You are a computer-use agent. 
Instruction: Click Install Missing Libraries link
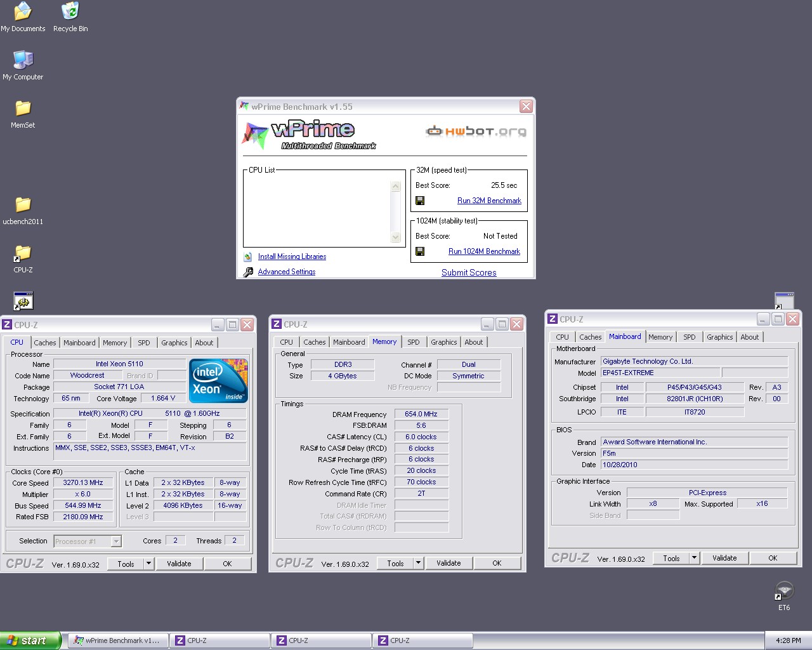click(x=292, y=256)
